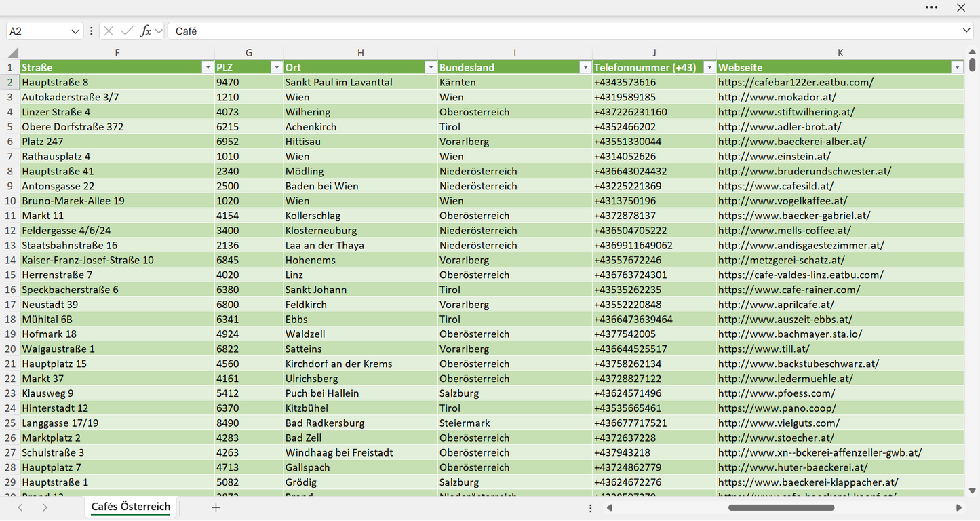
Task: Click the Select All corner triangle
Action: 13,53
